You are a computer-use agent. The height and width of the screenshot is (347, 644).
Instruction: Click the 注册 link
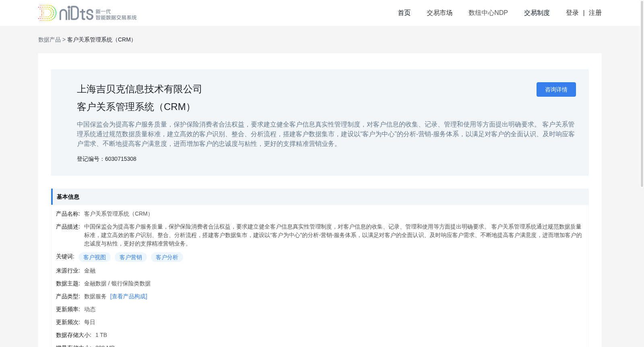(595, 13)
